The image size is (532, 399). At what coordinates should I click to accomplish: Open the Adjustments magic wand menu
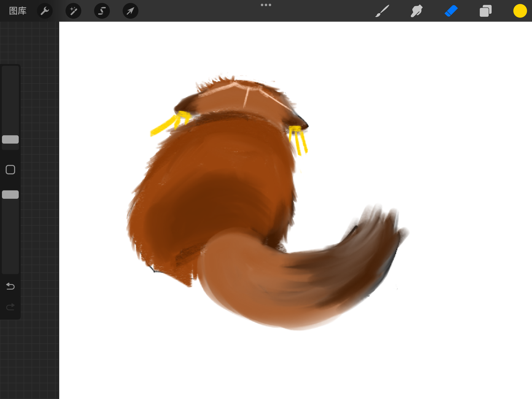(x=73, y=11)
